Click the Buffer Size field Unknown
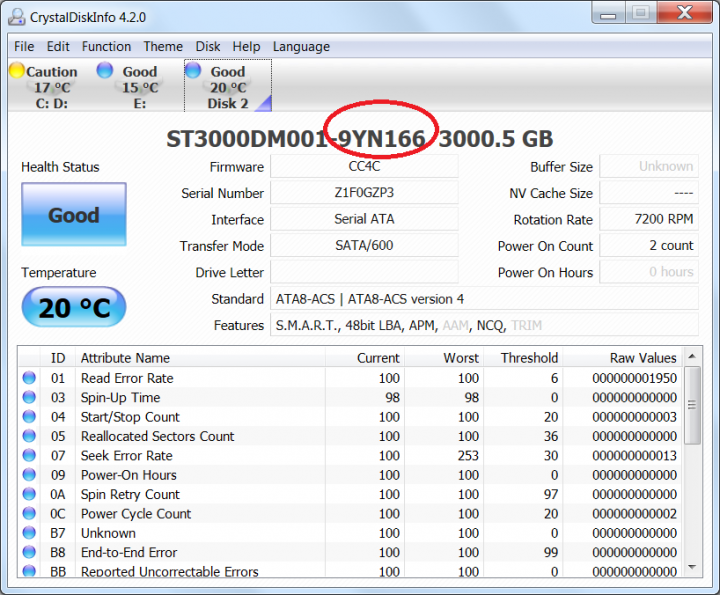The height and width of the screenshot is (595, 720). pos(649,166)
